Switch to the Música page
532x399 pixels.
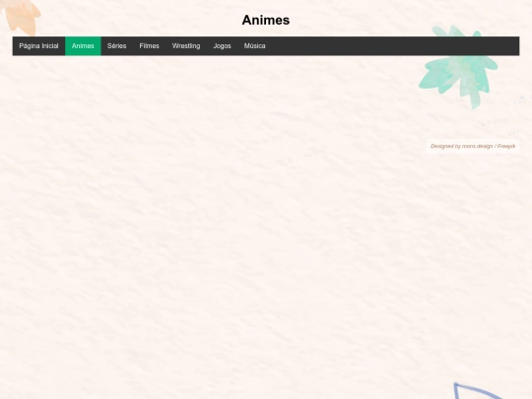click(254, 45)
